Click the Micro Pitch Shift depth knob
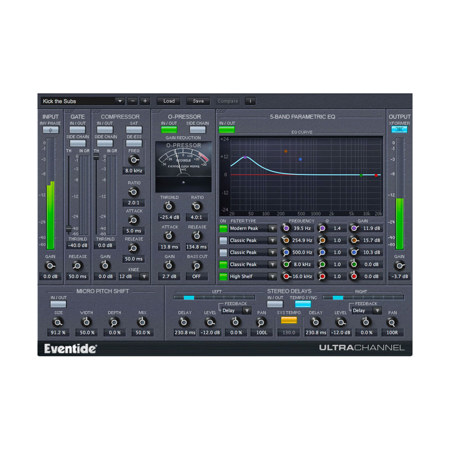The image size is (450, 450). pos(114,322)
